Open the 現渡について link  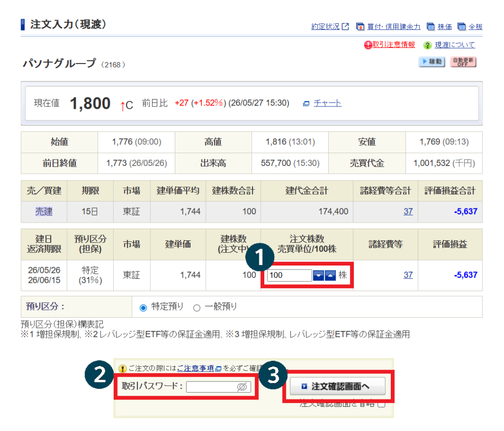click(x=455, y=45)
